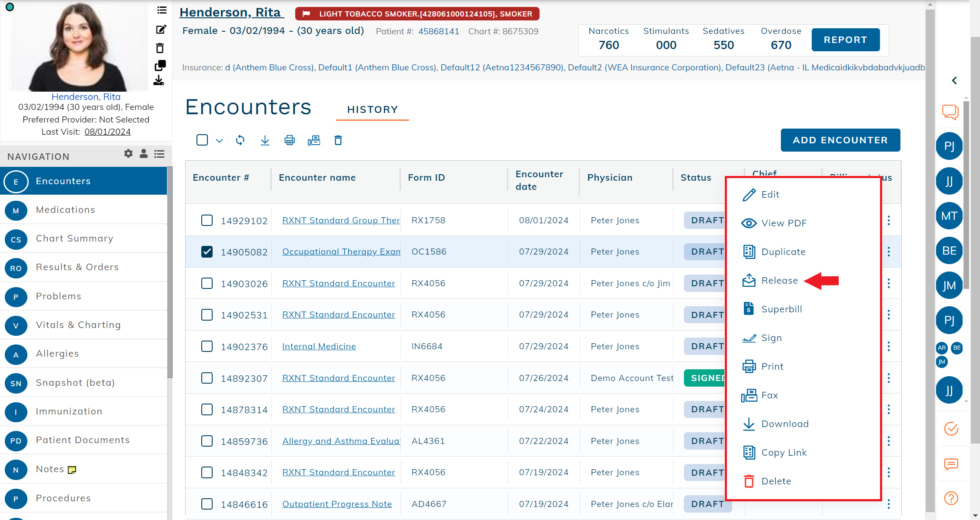The height and width of the screenshot is (520, 980).
Task: Click the fax icon in encounters toolbar
Action: (313, 140)
